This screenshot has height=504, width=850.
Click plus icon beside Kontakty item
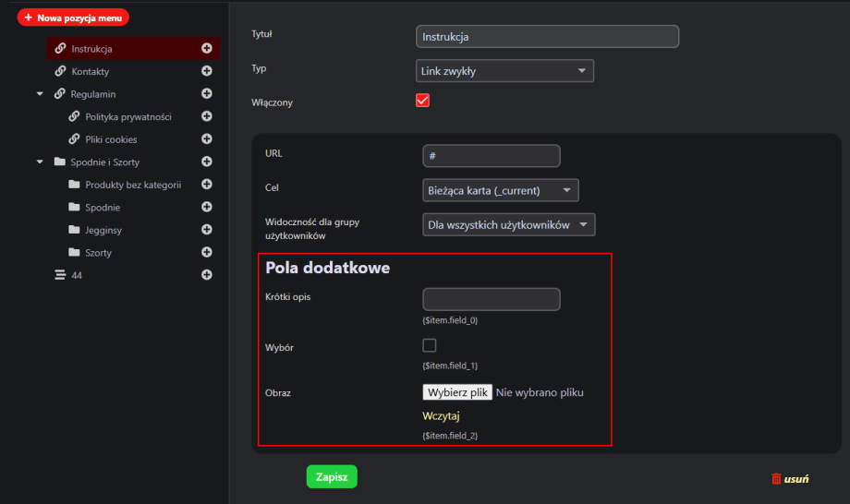(x=207, y=71)
